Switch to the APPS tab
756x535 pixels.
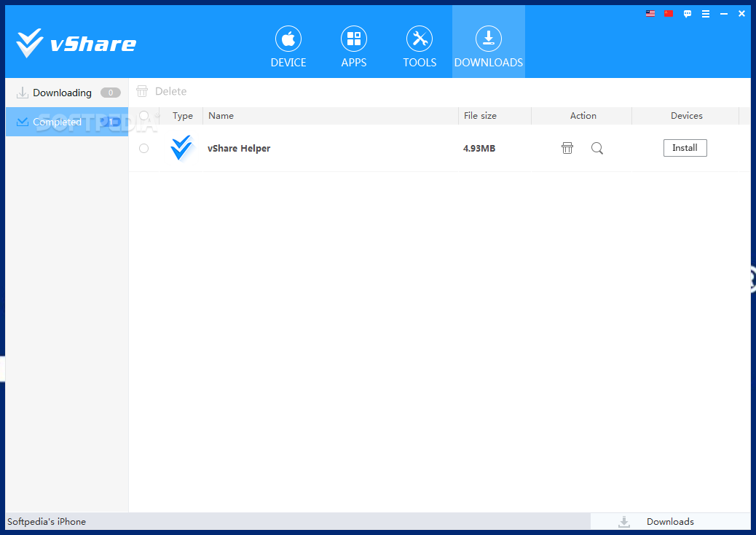(x=354, y=47)
